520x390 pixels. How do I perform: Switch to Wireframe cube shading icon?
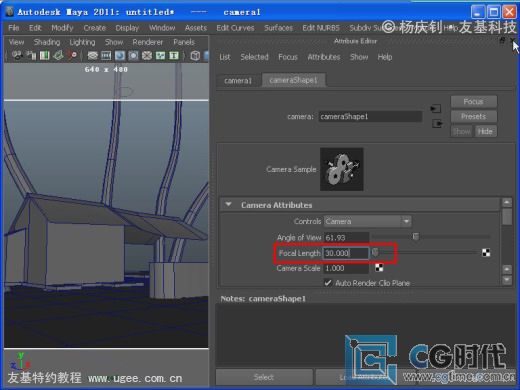[195, 55]
